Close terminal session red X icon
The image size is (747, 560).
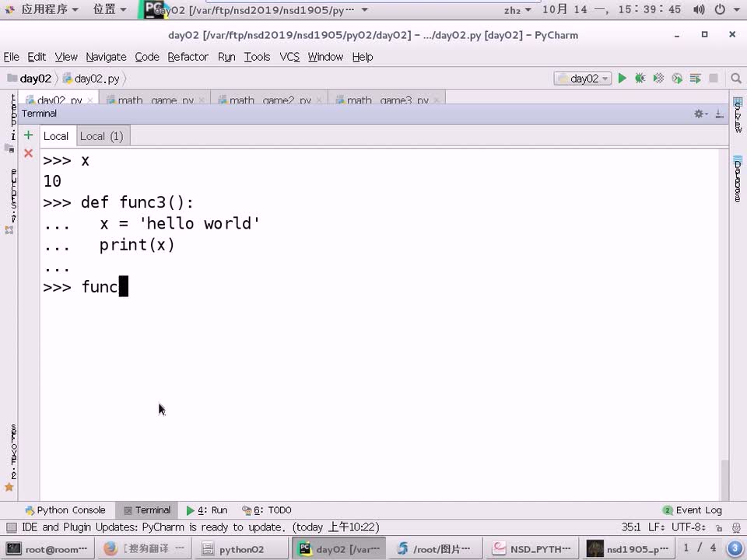(x=29, y=153)
